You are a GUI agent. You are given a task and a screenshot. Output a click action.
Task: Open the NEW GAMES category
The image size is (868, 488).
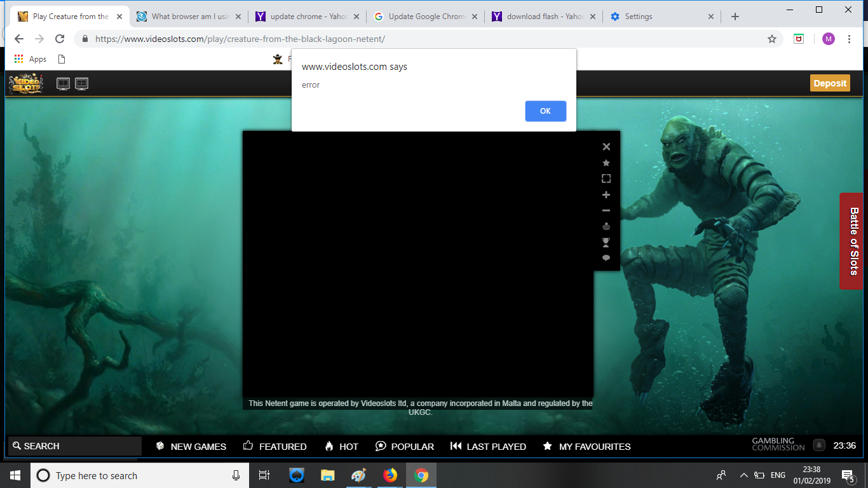coord(191,446)
